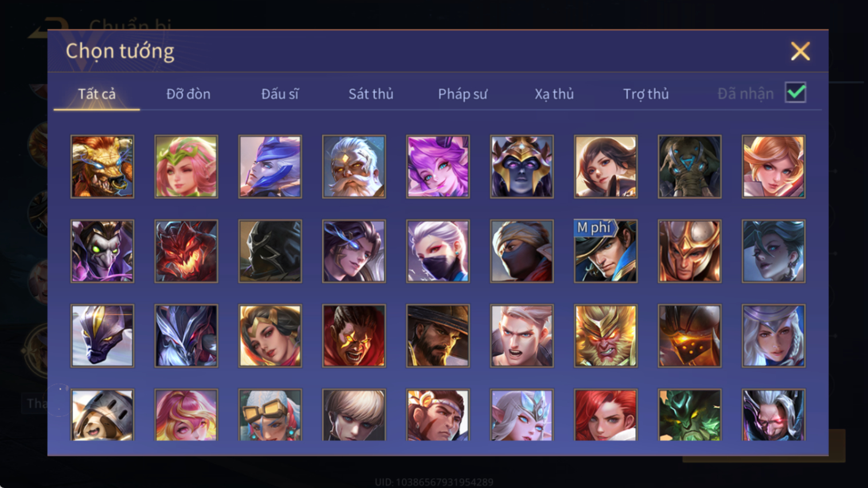Choose the white-bearded old man hero
This screenshot has width=868, height=488.
point(354,167)
